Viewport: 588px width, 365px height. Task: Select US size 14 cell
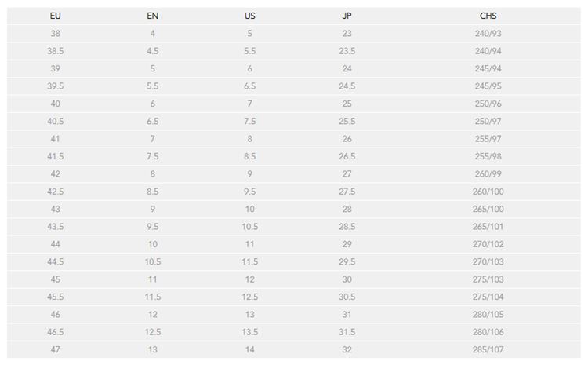(x=250, y=349)
